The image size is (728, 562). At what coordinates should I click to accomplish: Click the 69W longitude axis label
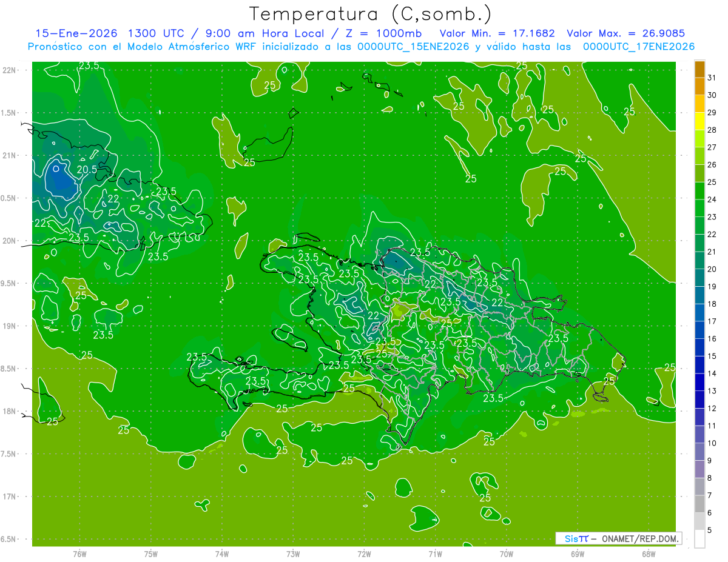[578, 554]
